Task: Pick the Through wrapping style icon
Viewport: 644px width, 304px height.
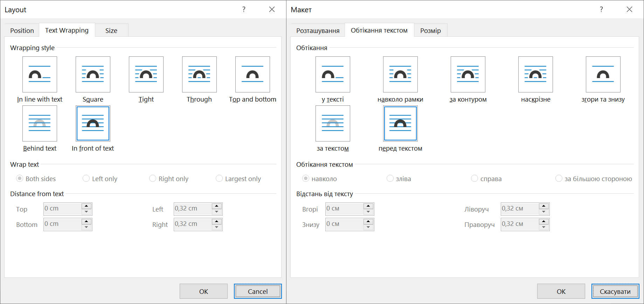Action: click(199, 74)
